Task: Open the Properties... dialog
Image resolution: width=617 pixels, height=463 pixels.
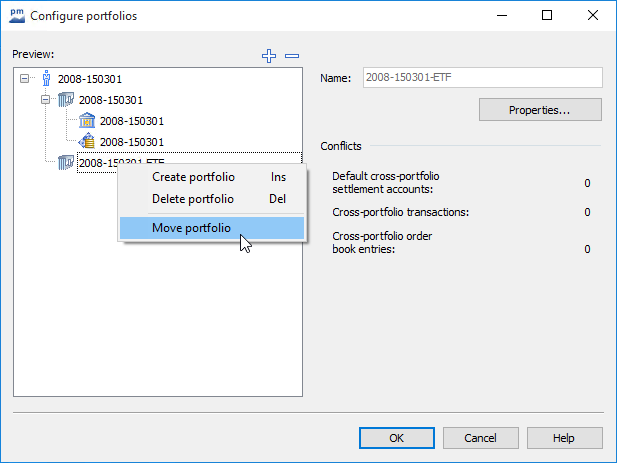Action: [x=540, y=110]
